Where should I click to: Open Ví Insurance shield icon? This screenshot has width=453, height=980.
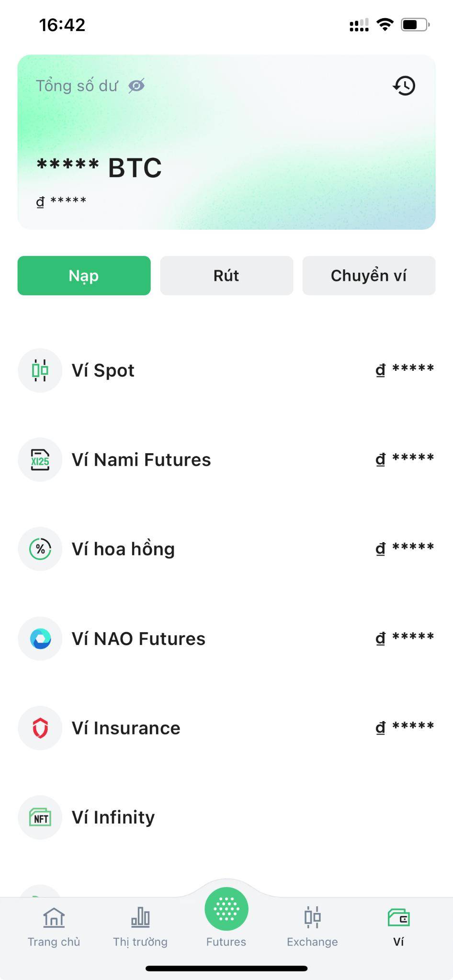click(x=40, y=728)
